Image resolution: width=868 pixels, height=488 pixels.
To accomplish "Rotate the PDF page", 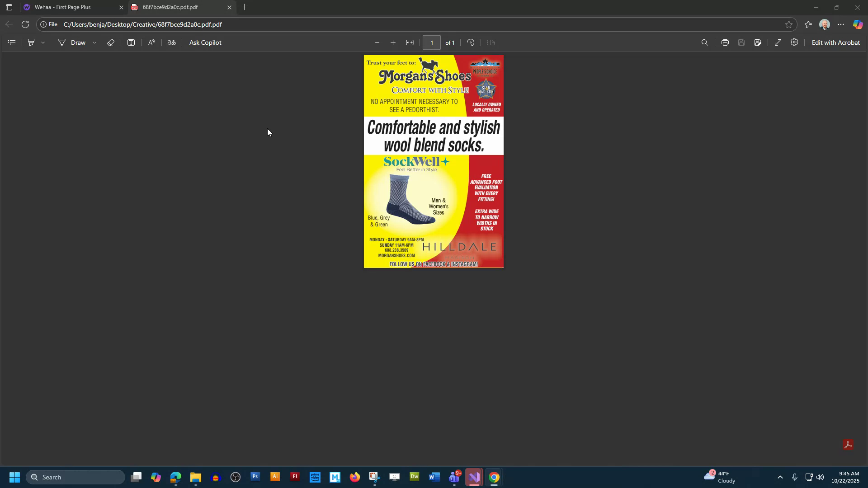I will point(471,42).
